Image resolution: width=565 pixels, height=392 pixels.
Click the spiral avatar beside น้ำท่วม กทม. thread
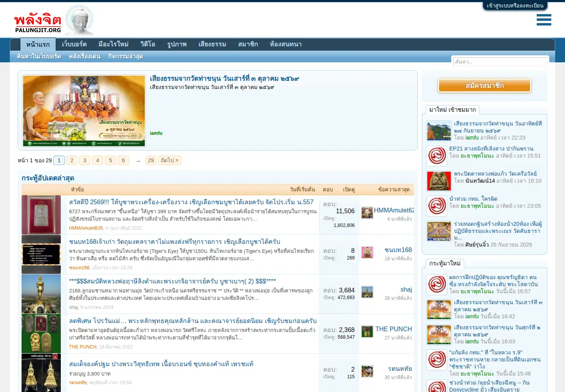pyautogui.click(x=437, y=206)
